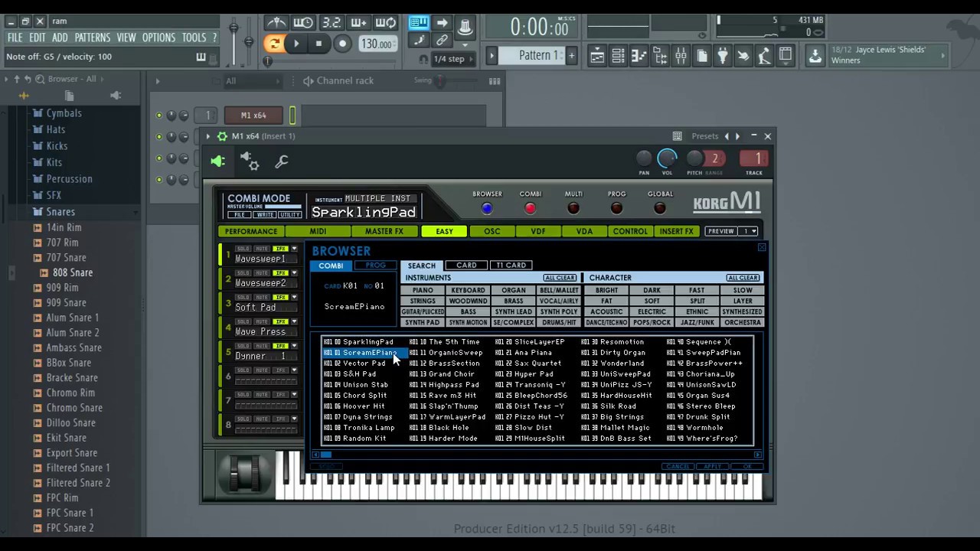The height and width of the screenshot is (551, 980).
Task: Click the download arrow news icon
Action: coord(815,56)
